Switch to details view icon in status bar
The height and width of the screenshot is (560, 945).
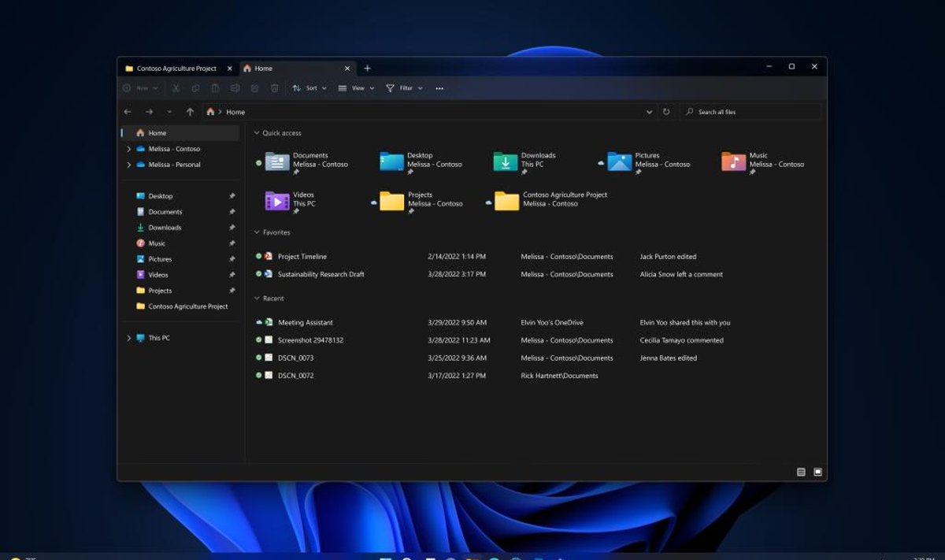click(801, 472)
